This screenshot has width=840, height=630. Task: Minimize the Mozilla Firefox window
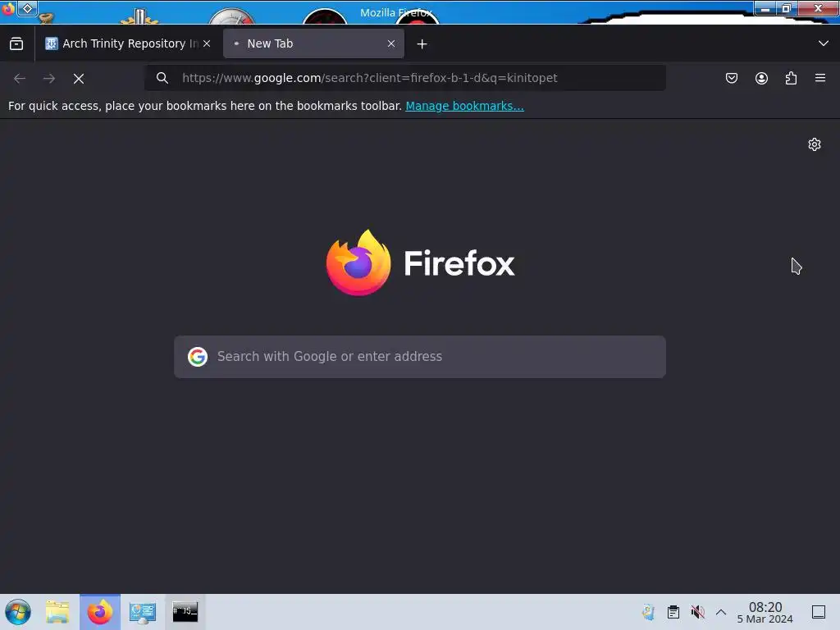765,8
